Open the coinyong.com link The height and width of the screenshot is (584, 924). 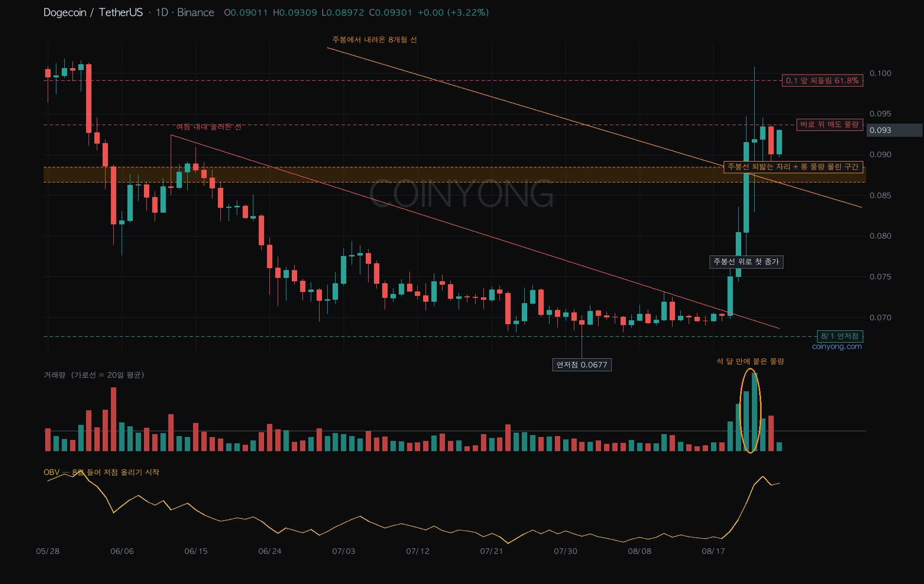tap(836, 347)
